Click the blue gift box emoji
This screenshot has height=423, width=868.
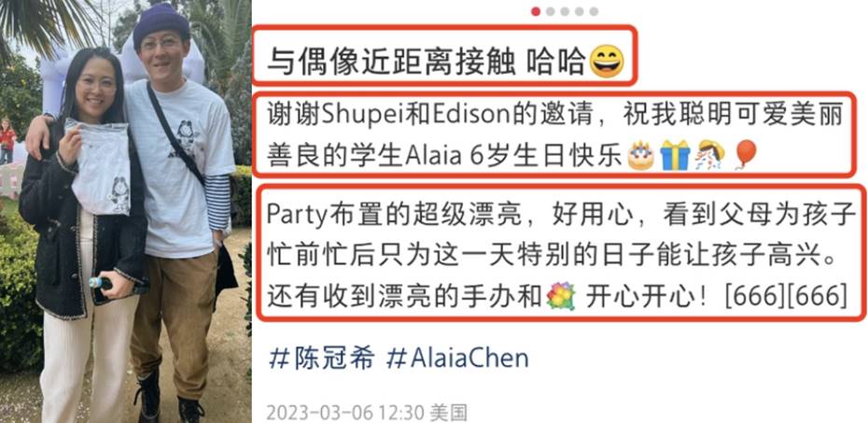[x=676, y=156]
